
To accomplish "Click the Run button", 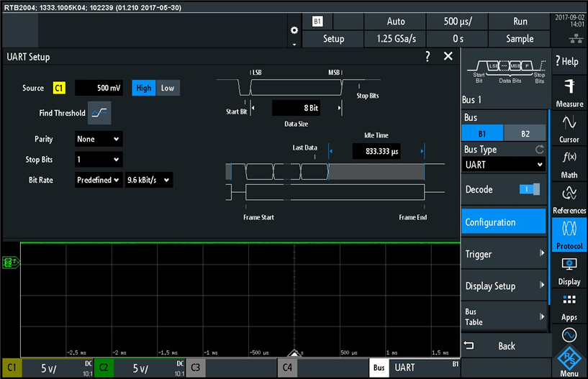I will (520, 22).
